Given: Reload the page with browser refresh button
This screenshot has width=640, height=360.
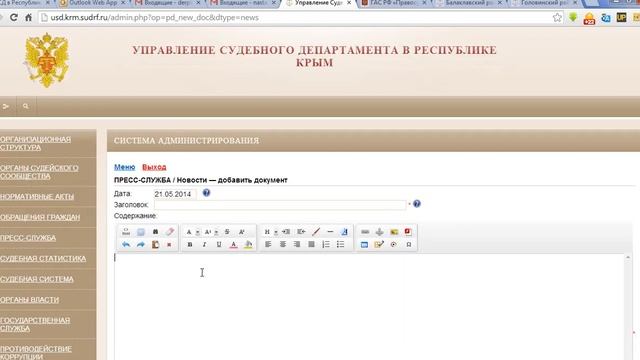Looking at the screenshot, I should coord(13,18).
